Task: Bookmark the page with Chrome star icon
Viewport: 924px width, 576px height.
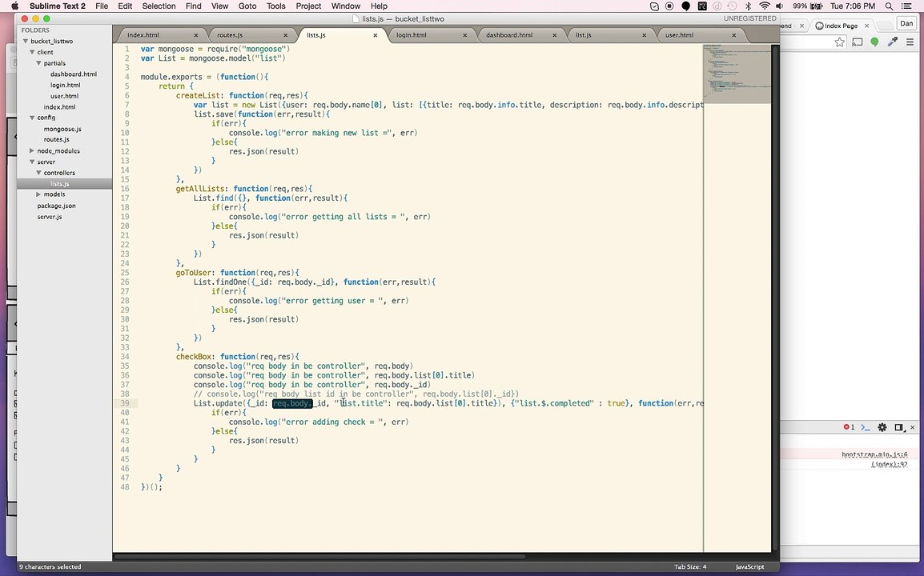Action: (x=840, y=42)
